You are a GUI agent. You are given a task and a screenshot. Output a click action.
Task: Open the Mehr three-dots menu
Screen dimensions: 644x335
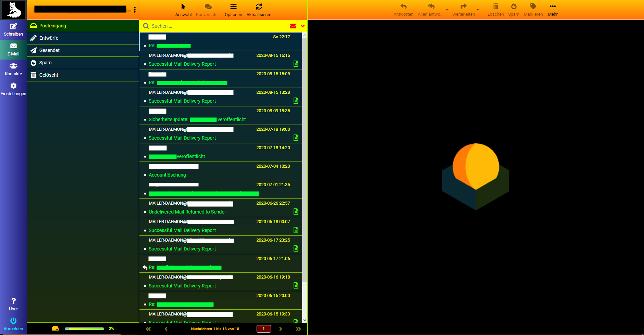[x=552, y=7]
